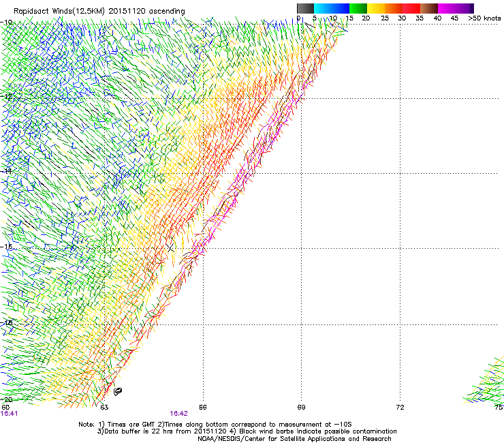Click the longitude label '72'
Viewport: 504px width, 443px height.
400,408
